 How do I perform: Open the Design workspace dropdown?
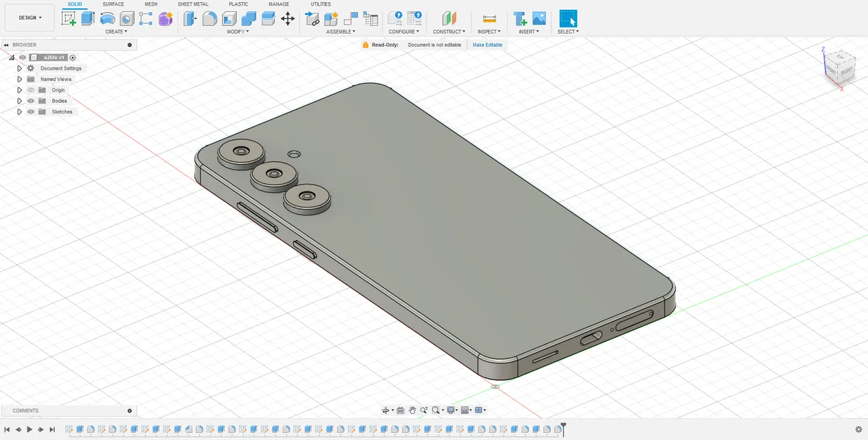click(30, 18)
